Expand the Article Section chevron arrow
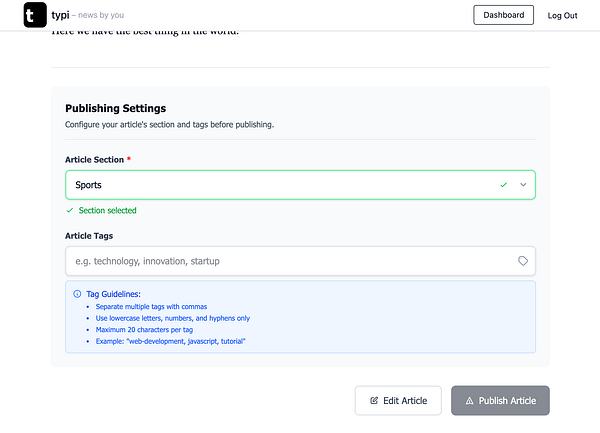Image resolution: width=600 pixels, height=433 pixels. [x=523, y=185]
